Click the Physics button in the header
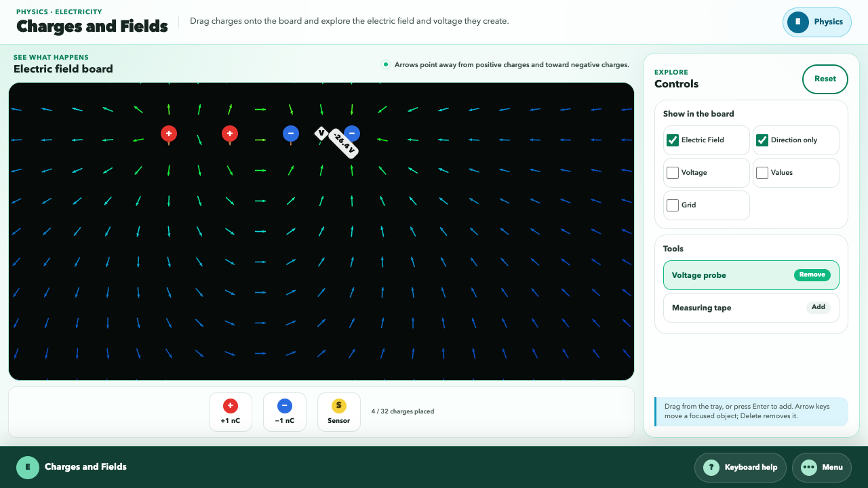This screenshot has width=868, height=488. coord(816,22)
